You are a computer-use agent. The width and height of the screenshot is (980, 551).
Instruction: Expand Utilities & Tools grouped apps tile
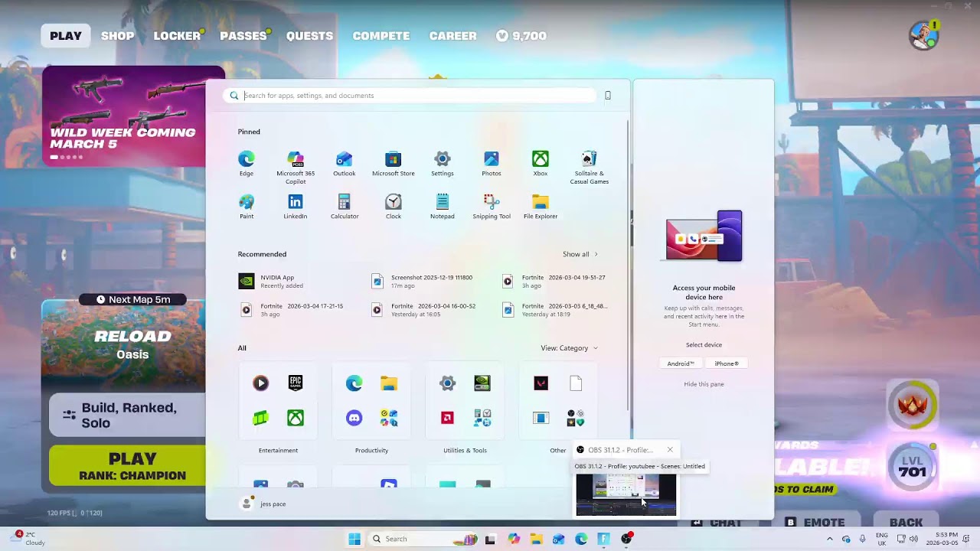[x=482, y=418]
